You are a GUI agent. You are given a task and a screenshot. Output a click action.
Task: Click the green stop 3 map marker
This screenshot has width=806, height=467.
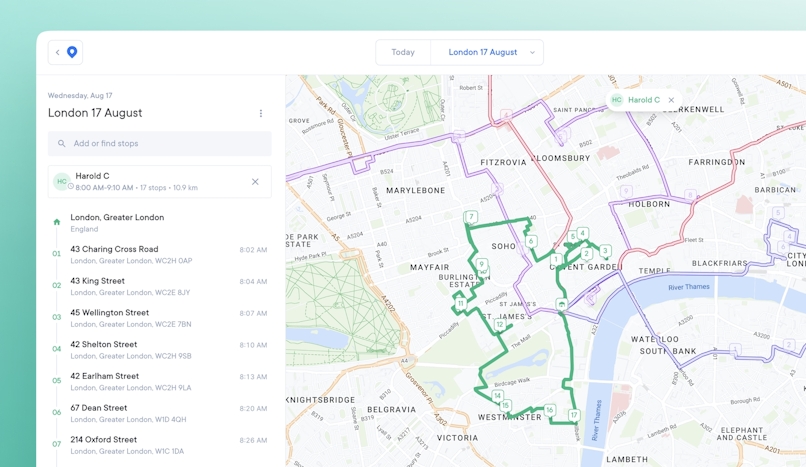pyautogui.click(x=606, y=251)
